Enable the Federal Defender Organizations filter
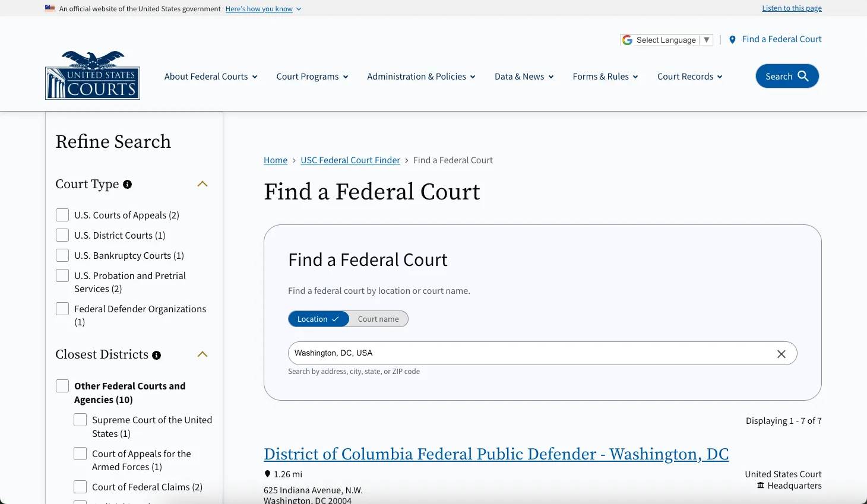 point(62,308)
